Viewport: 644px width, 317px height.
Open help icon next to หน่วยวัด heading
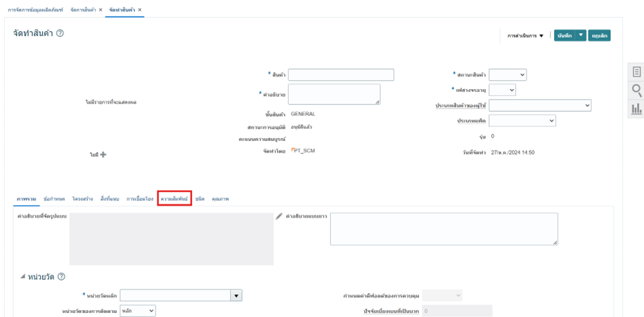61,277
